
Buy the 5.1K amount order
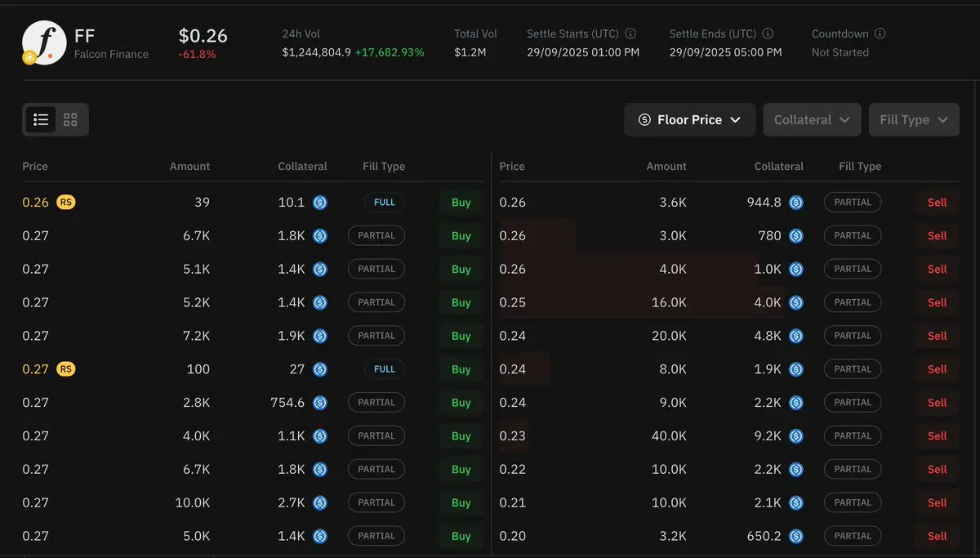[461, 269]
